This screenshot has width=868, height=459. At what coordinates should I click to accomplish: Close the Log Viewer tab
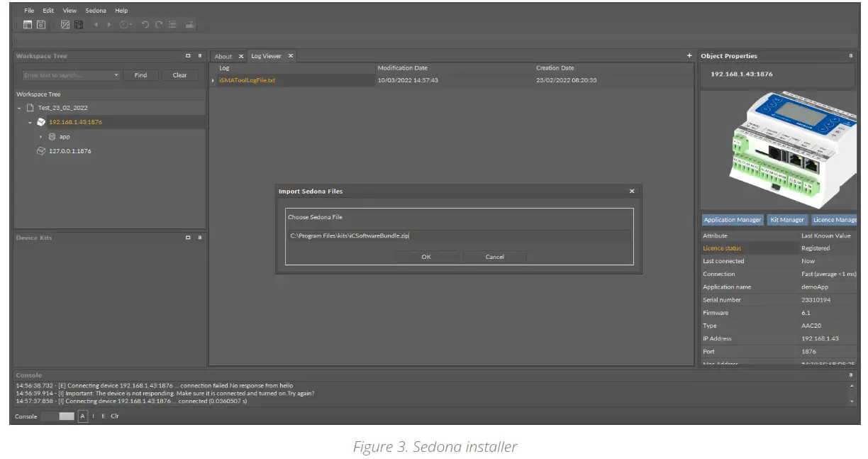(289, 56)
